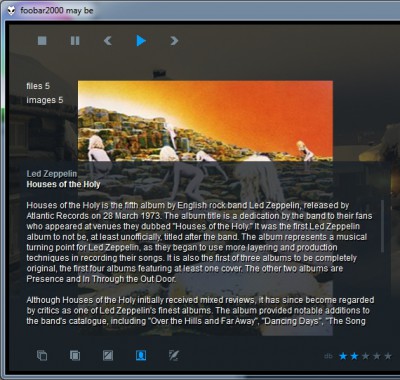Click the second stacked-squares icon in bottom bar

pos(75,355)
